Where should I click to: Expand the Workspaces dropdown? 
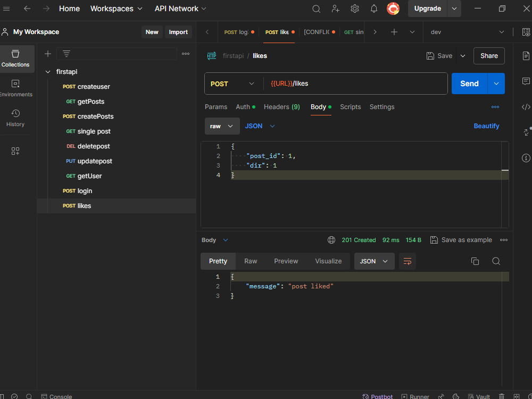pyautogui.click(x=117, y=9)
